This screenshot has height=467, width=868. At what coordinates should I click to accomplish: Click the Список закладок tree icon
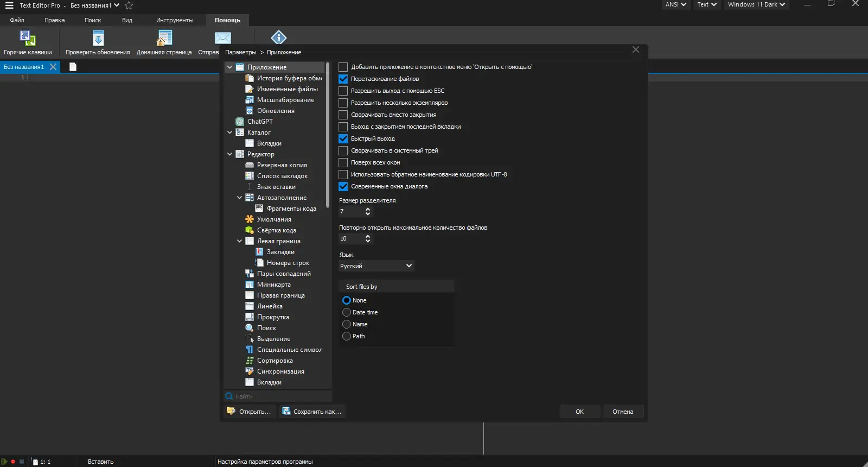tap(250, 176)
